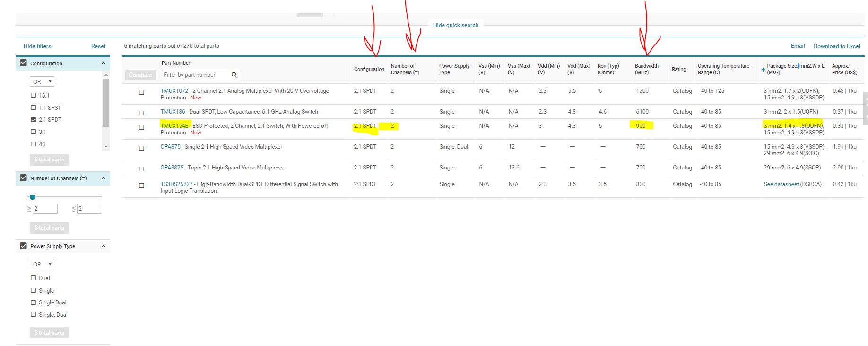Click Reset to clear all filters
This screenshot has height=346, width=868.
coord(98,46)
